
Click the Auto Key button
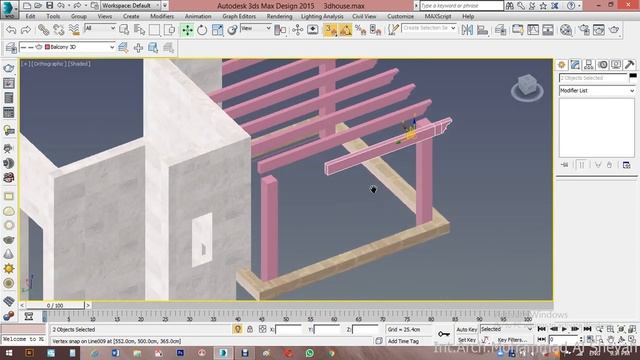pos(467,329)
